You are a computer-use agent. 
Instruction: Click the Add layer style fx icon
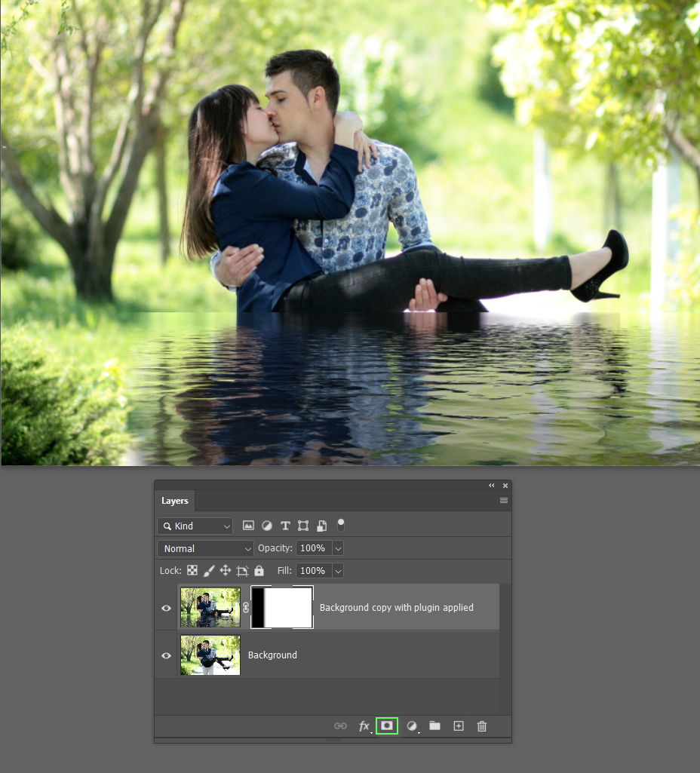tap(365, 725)
